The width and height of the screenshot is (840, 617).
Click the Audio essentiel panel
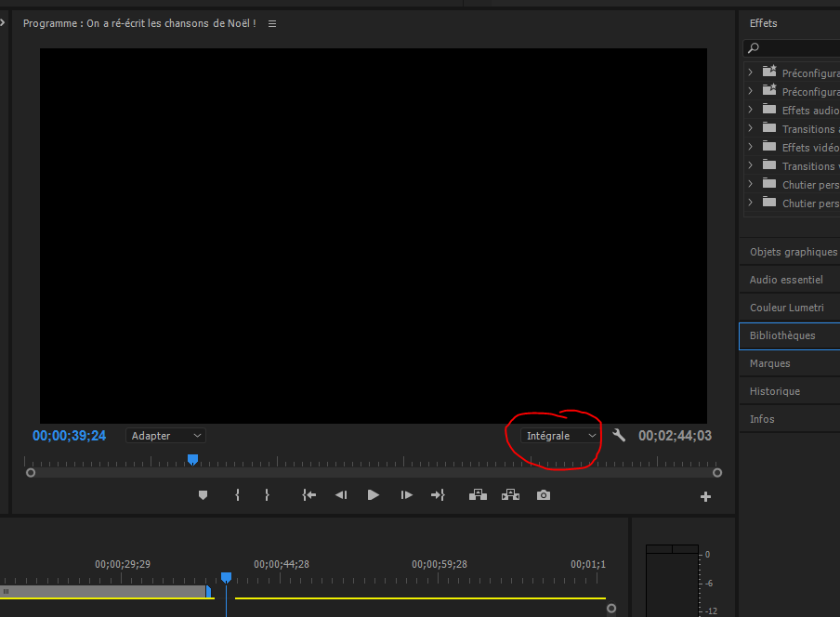point(786,280)
